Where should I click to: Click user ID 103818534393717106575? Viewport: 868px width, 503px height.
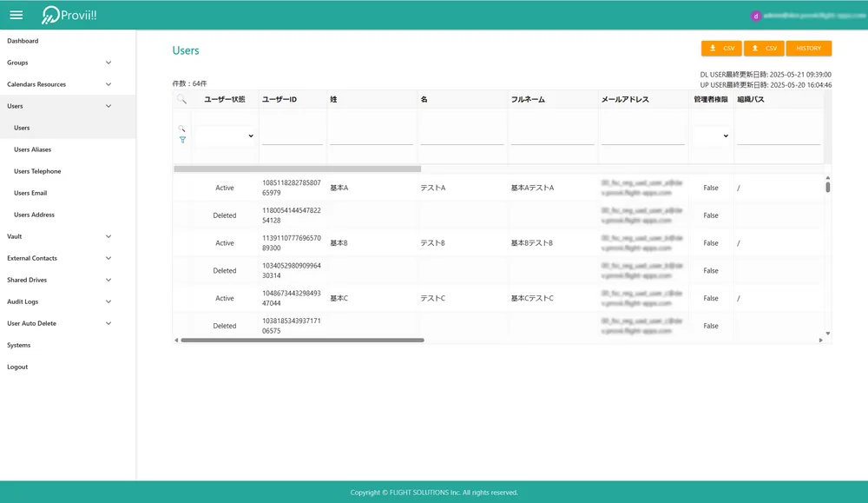click(291, 326)
